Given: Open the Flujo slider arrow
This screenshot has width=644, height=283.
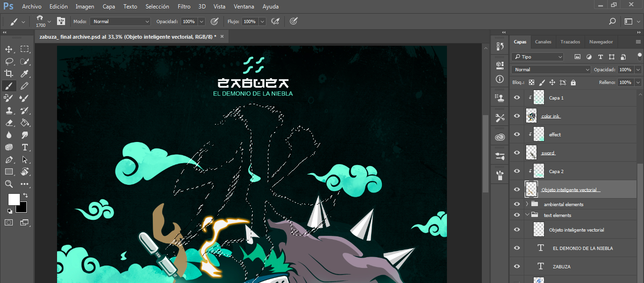Looking at the screenshot, I should point(262,22).
